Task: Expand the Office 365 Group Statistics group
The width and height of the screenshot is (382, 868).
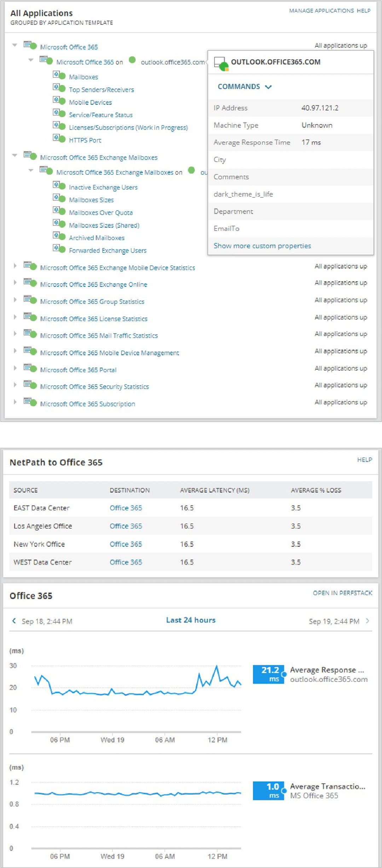Action: click(x=15, y=300)
